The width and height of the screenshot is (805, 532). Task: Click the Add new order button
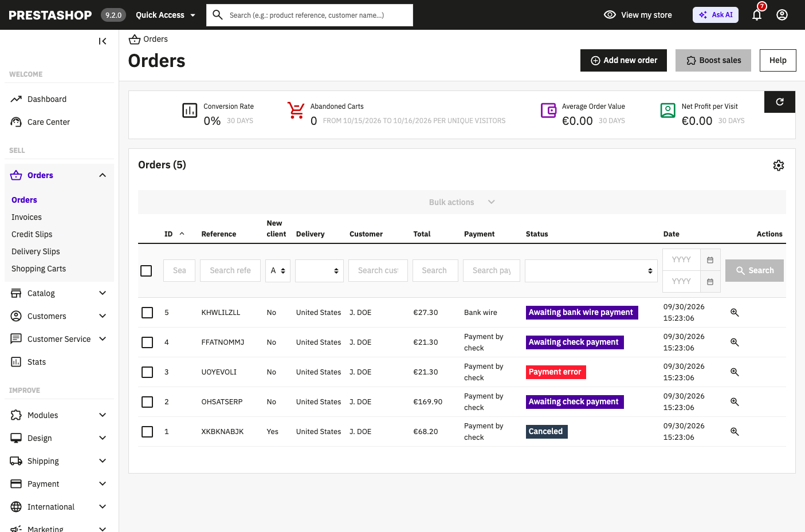pos(623,60)
